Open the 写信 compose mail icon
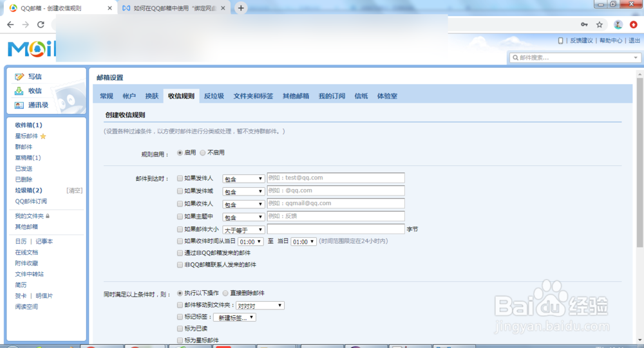 [19, 77]
